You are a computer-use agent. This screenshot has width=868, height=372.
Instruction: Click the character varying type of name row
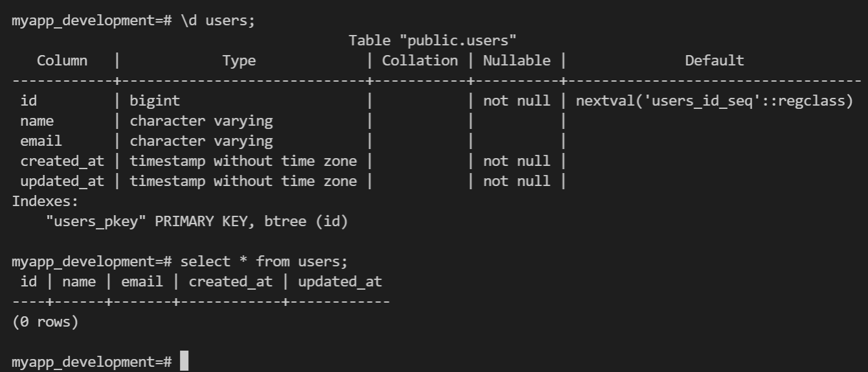pos(201,121)
